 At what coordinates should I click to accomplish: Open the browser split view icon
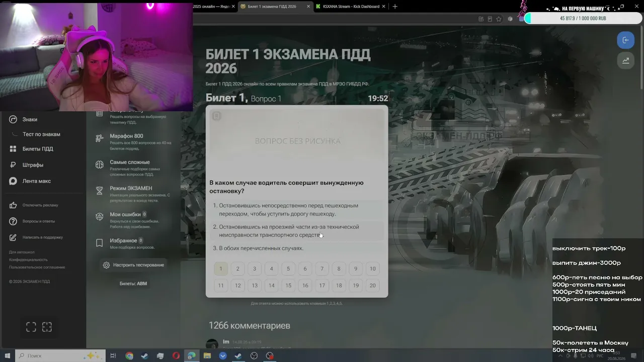[481, 19]
